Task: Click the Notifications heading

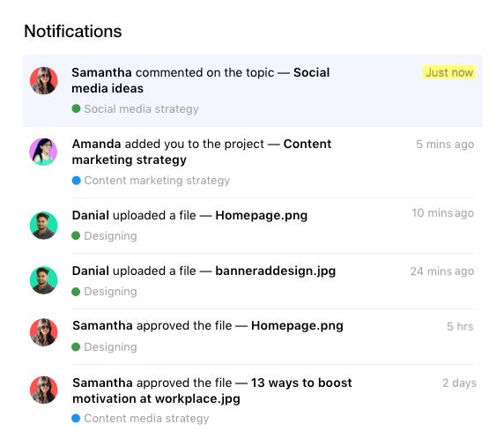Action: click(73, 31)
